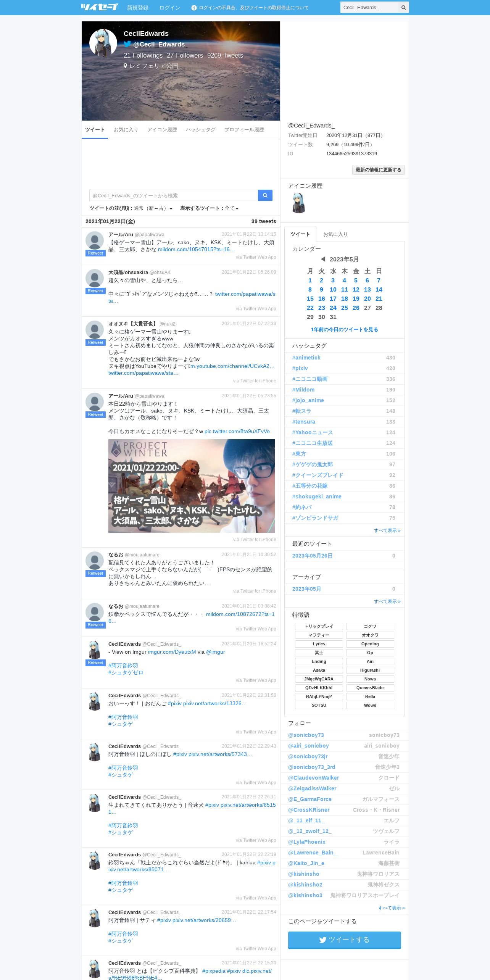Open displayed tweets filter dropdown

point(232,208)
